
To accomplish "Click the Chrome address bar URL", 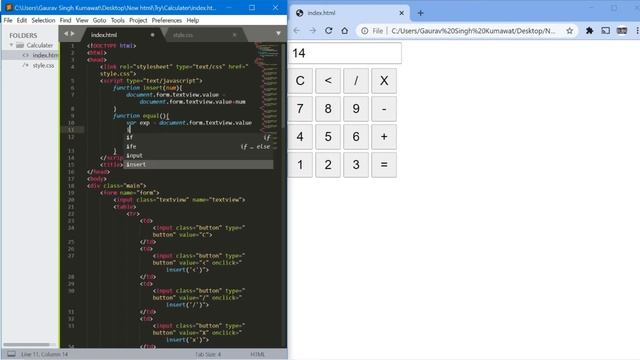I will click(x=473, y=31).
